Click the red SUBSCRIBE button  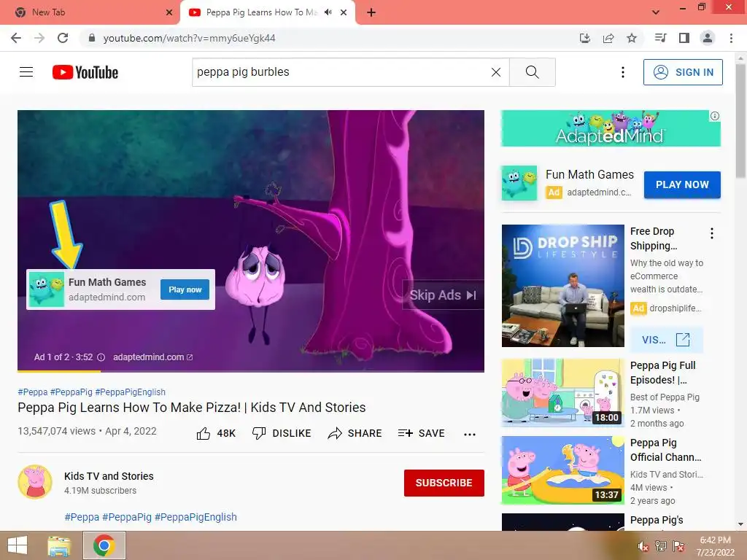tap(444, 483)
